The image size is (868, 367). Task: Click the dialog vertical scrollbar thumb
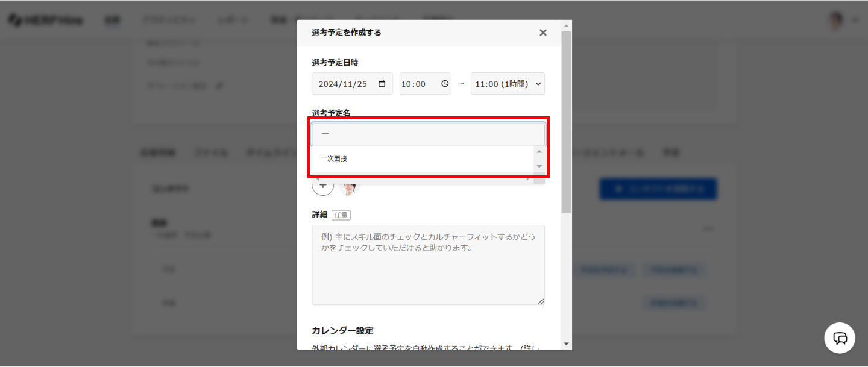click(566, 122)
